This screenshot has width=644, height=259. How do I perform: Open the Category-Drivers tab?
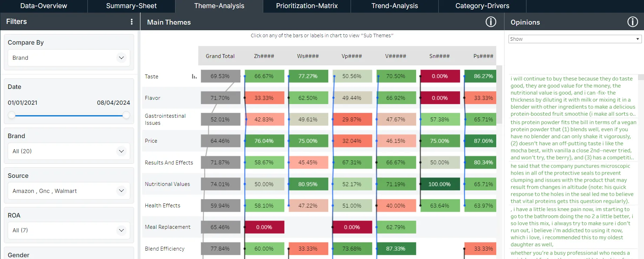(x=482, y=6)
